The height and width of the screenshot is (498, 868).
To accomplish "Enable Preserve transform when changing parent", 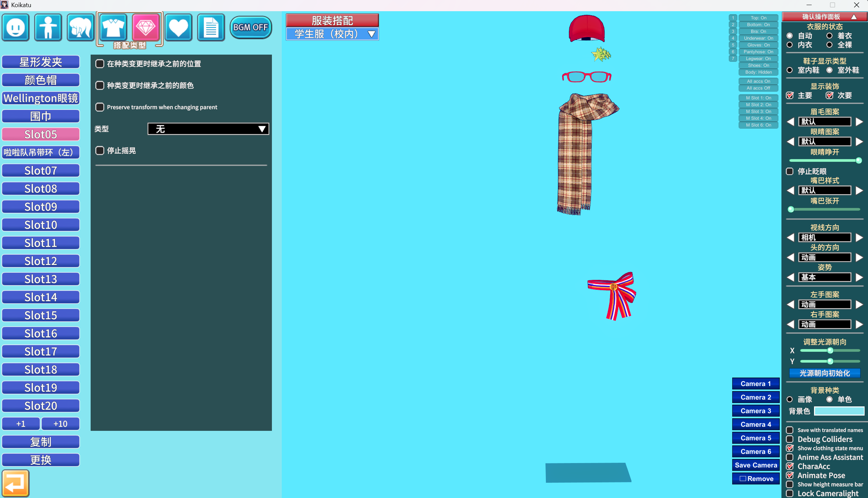I will [99, 107].
